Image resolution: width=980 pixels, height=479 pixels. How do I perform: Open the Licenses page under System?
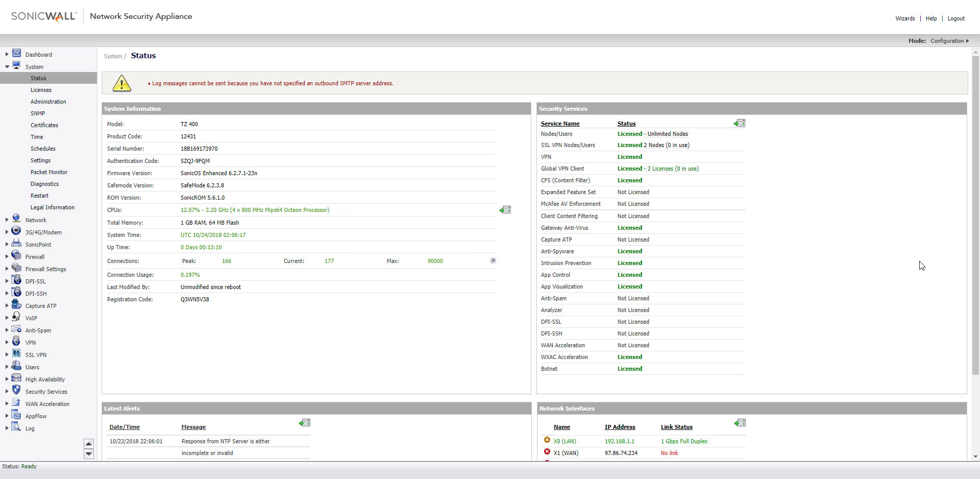point(41,90)
